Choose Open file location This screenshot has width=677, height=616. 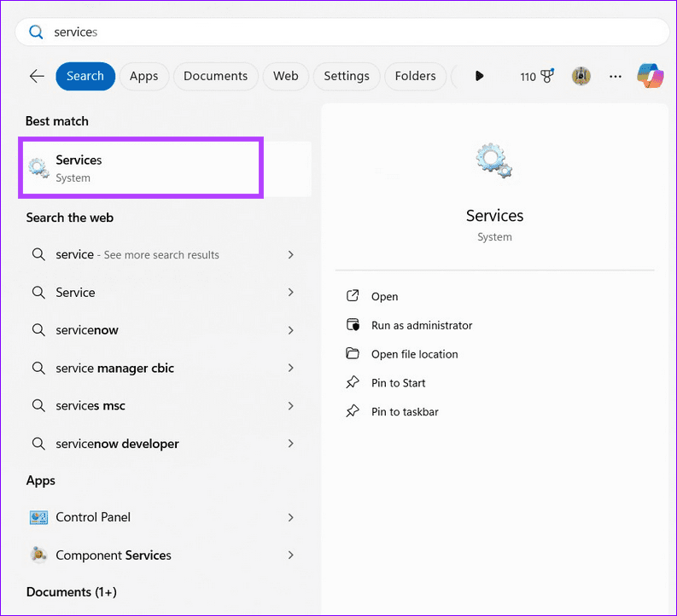(415, 354)
